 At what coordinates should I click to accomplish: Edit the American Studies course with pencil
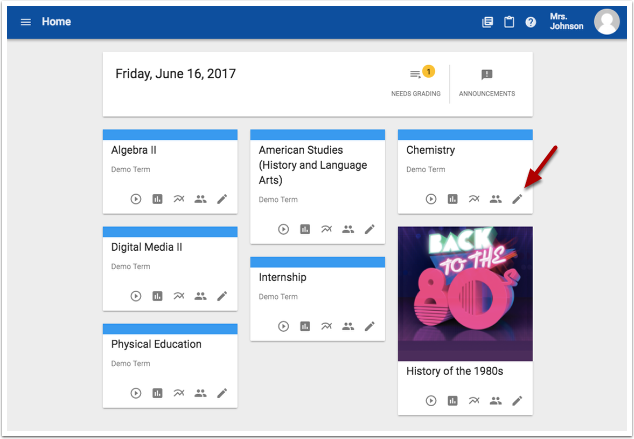(x=369, y=229)
